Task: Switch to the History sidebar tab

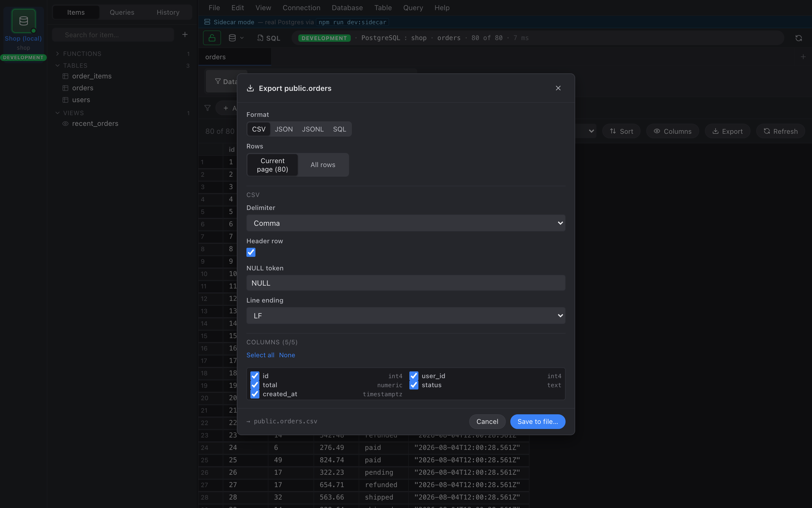Action: click(x=168, y=12)
